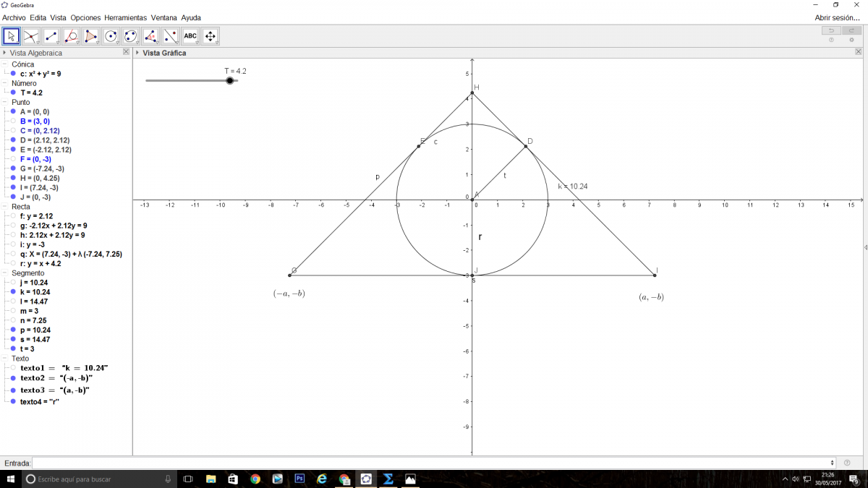
Task: Select the Segment line tool
Action: (x=51, y=35)
